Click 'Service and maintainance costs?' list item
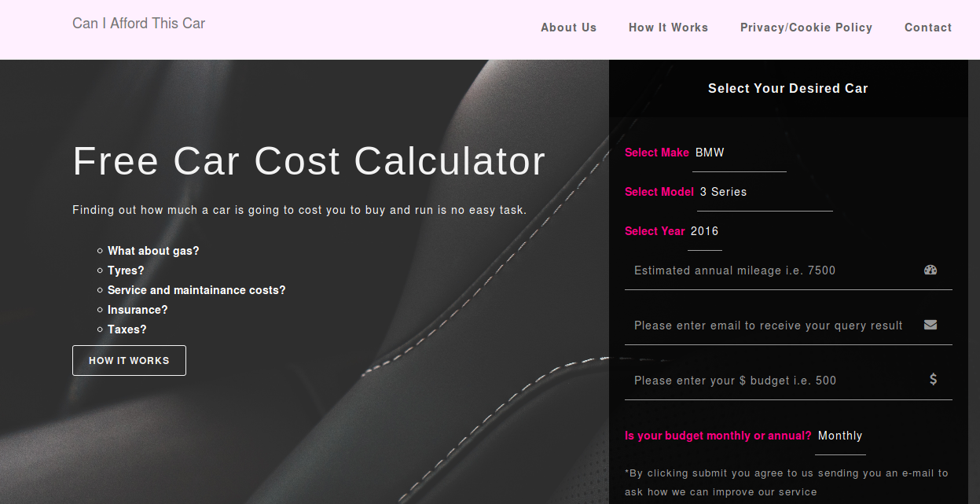Viewport: 980px width, 504px height. point(196,290)
